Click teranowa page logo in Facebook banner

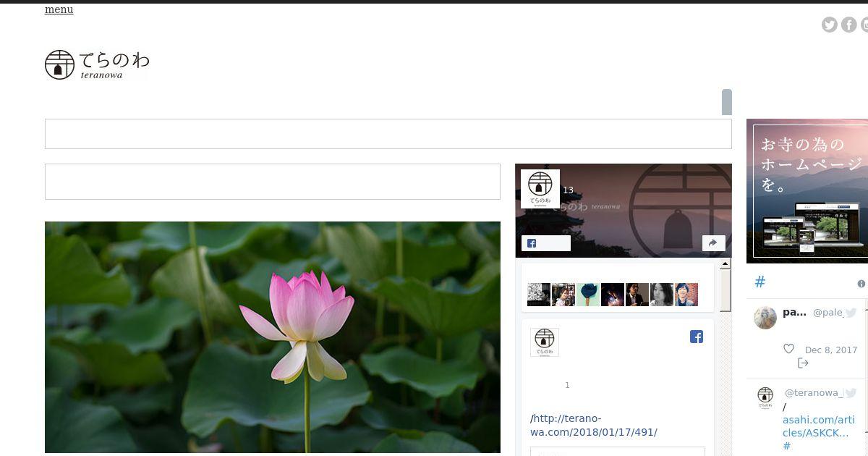[540, 189]
